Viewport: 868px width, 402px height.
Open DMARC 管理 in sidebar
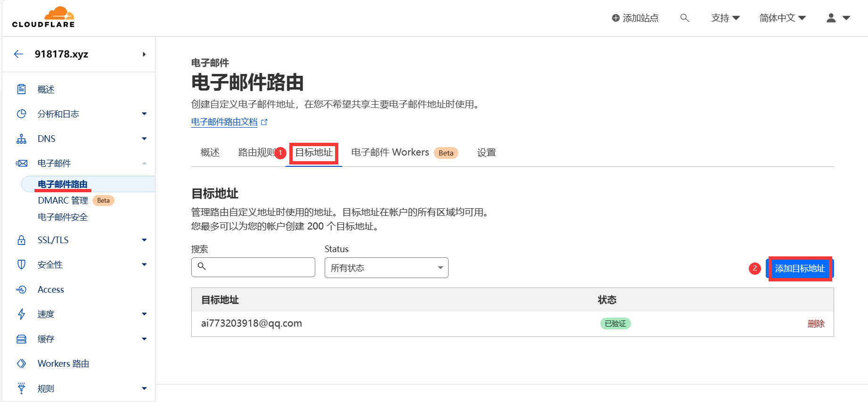tap(63, 200)
